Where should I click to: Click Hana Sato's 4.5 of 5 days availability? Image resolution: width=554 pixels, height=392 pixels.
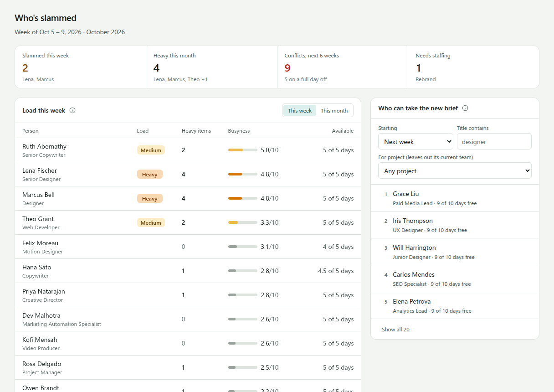pos(336,271)
